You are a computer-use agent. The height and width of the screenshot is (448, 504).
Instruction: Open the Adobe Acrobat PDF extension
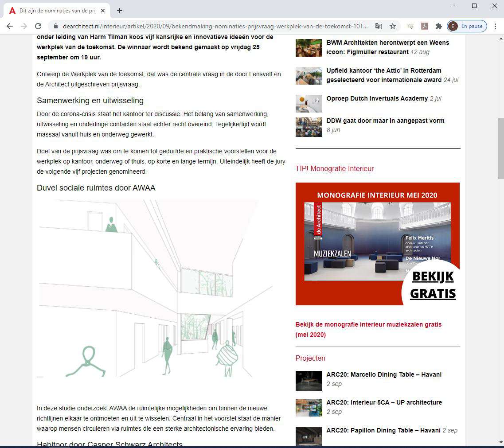coord(424,26)
